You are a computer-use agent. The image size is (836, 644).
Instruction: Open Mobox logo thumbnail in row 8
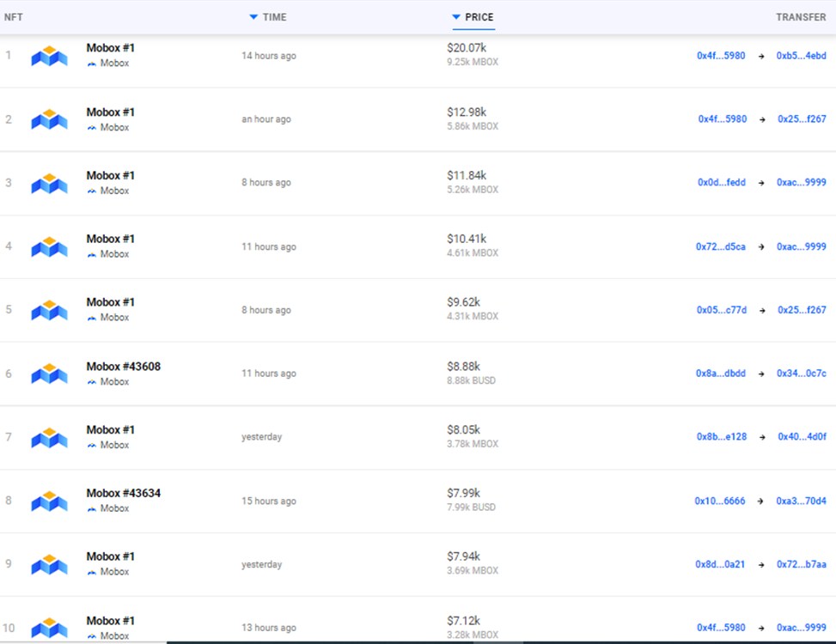point(49,501)
